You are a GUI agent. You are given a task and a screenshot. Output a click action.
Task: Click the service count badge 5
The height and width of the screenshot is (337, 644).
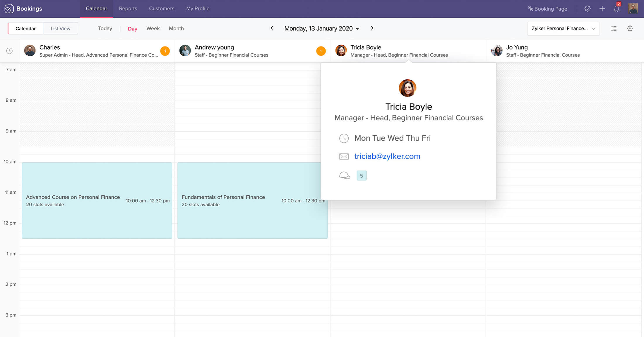(362, 176)
